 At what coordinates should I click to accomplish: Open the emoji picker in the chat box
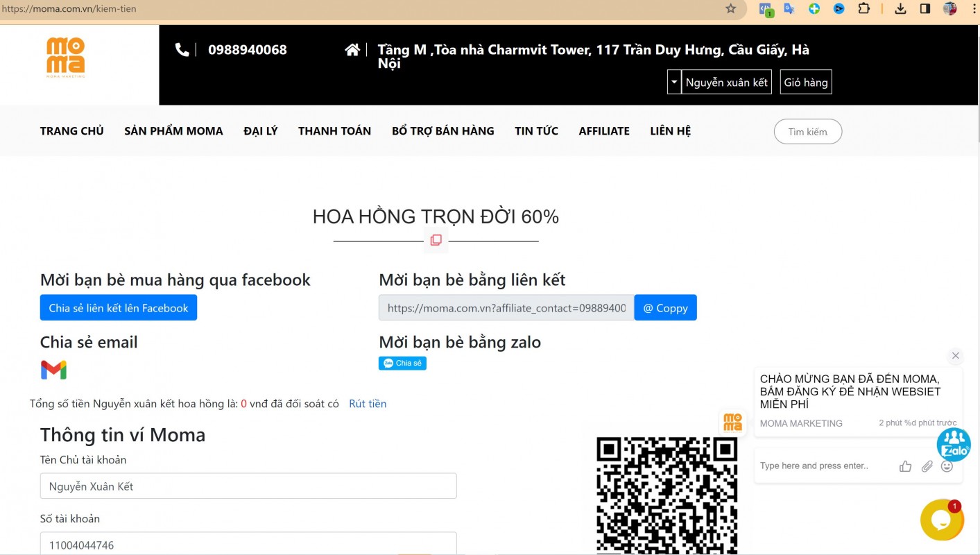pos(947,466)
